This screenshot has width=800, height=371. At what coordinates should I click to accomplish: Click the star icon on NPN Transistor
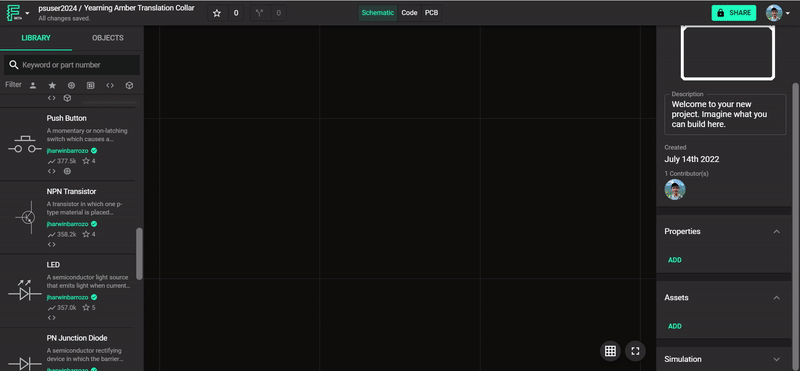pyautogui.click(x=86, y=234)
